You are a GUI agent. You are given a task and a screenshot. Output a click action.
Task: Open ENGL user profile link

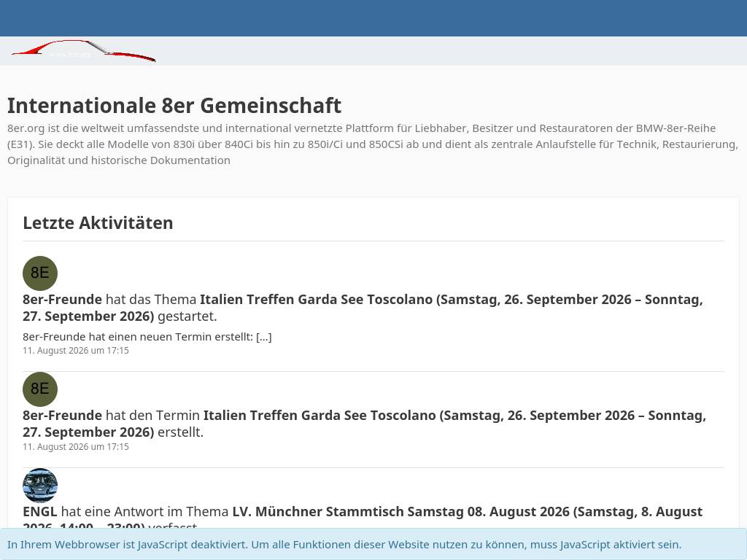[x=40, y=511]
